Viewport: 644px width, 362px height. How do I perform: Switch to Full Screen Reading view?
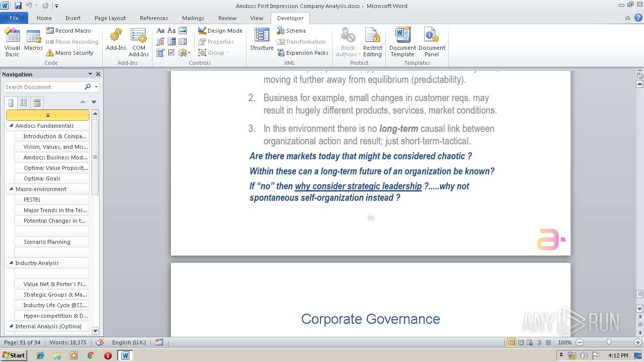(x=521, y=342)
